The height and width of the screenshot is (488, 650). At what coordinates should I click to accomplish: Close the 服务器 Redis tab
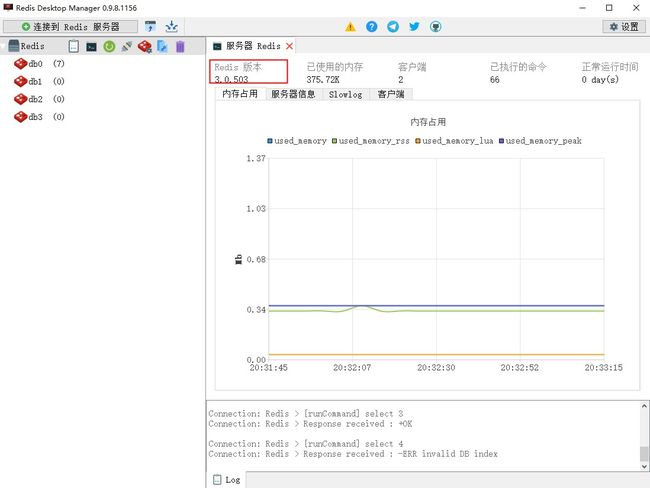tap(289, 46)
